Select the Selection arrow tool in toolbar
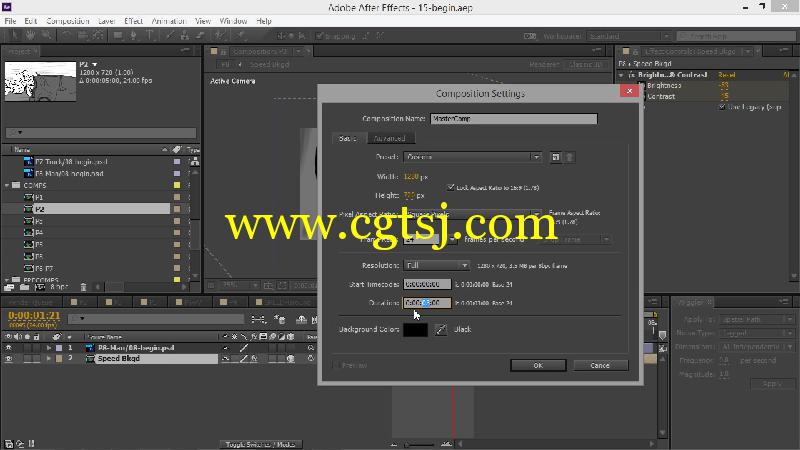This screenshot has height=450, width=800. pos(15,35)
